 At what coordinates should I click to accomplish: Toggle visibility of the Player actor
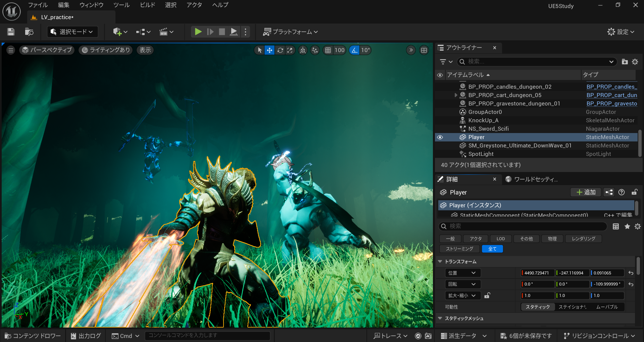pyautogui.click(x=440, y=137)
